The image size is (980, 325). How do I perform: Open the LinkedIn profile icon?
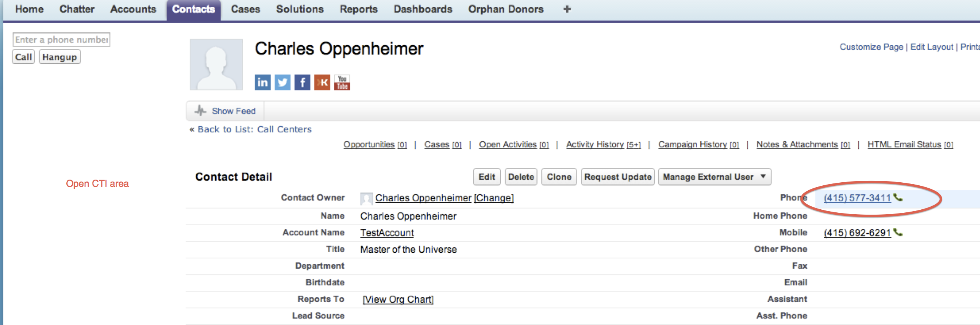point(263,83)
